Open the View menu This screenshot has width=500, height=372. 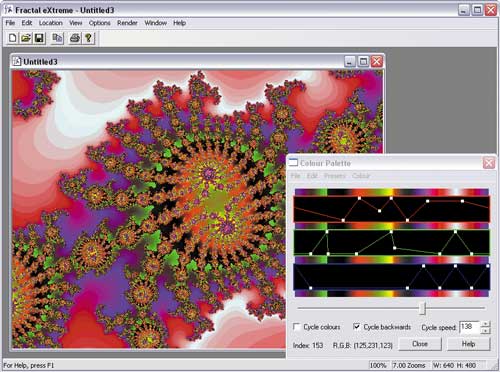76,23
